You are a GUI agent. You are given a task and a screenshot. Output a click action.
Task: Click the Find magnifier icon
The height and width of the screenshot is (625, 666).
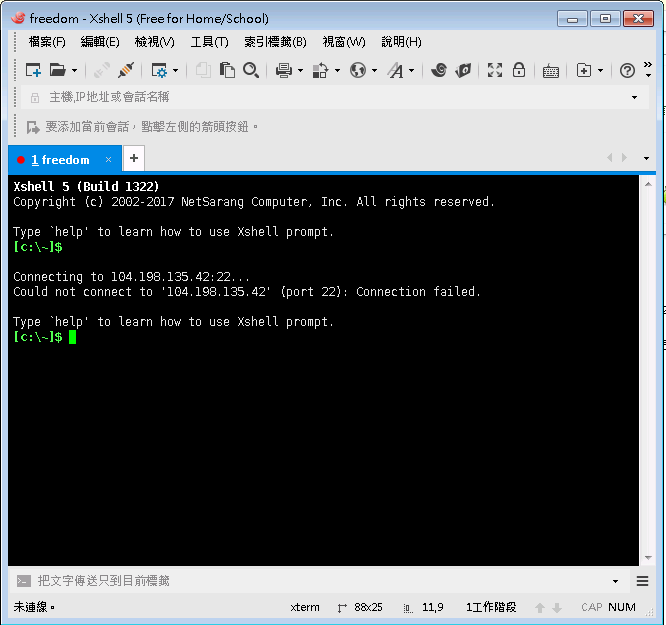(x=251, y=70)
